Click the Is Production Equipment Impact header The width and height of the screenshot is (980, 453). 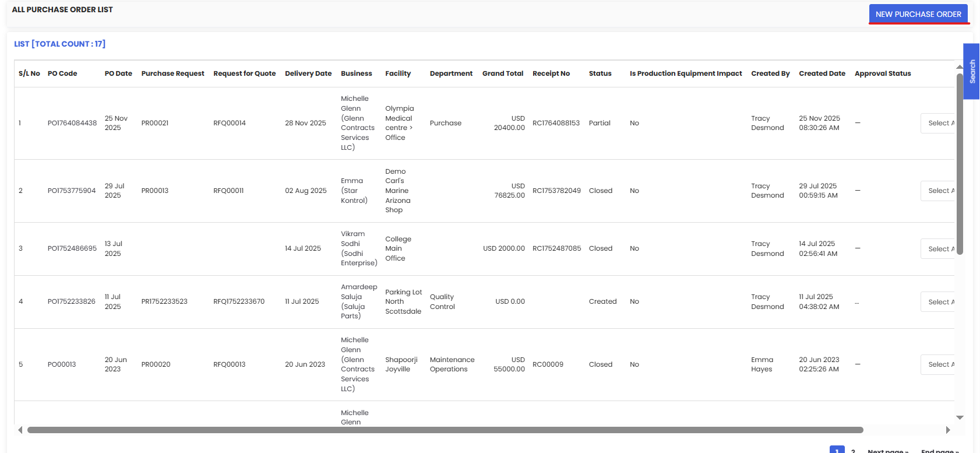click(686, 73)
